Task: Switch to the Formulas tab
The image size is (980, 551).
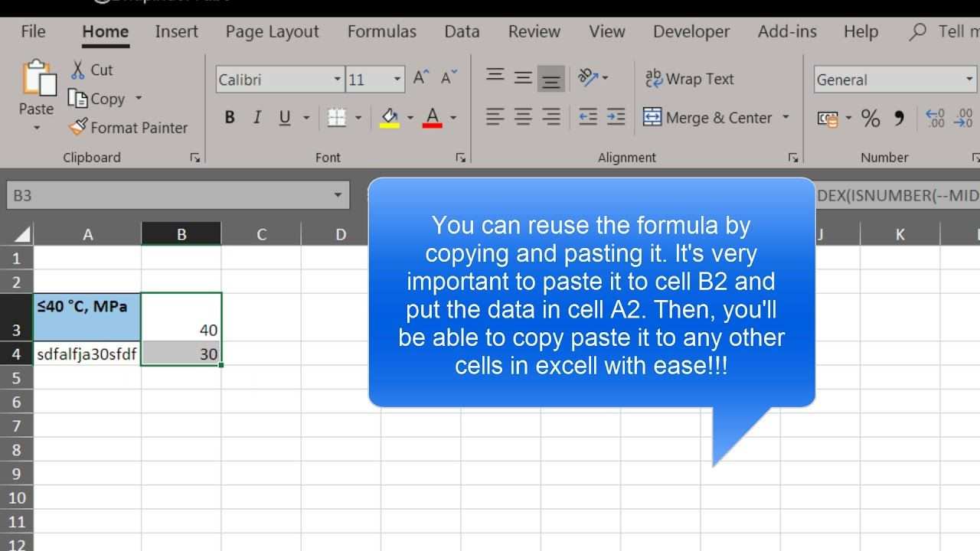Action: (381, 31)
